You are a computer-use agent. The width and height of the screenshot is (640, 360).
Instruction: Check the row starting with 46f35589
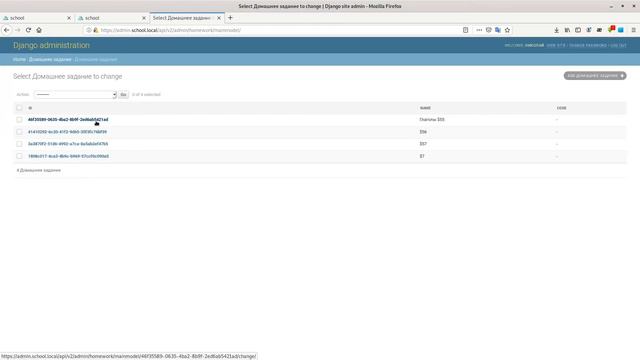19,120
